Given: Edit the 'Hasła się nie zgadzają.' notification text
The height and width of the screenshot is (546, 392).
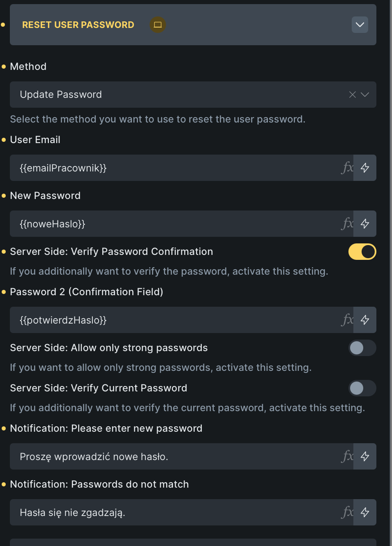Looking at the screenshot, I should point(173,512).
